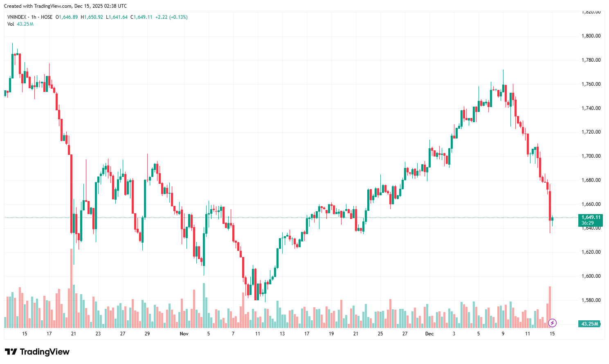The height and width of the screenshot is (364, 609).
Task: Click the green 43.25M volume axis label
Action: coord(590,324)
